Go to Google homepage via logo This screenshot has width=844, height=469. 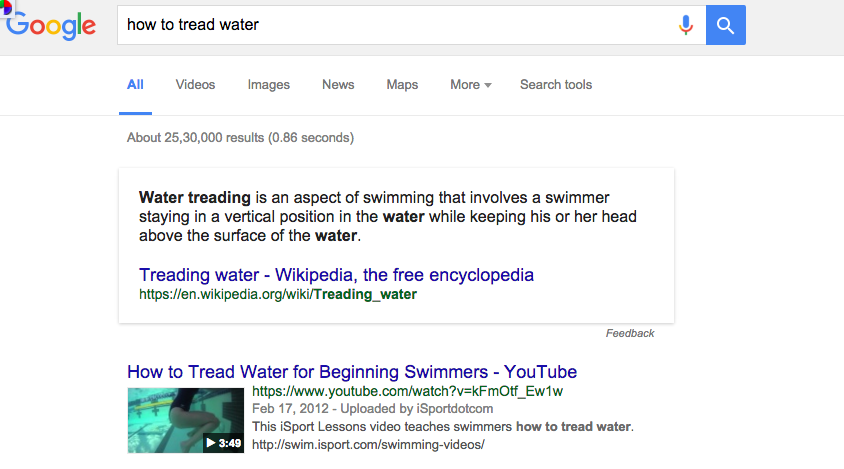(51, 25)
